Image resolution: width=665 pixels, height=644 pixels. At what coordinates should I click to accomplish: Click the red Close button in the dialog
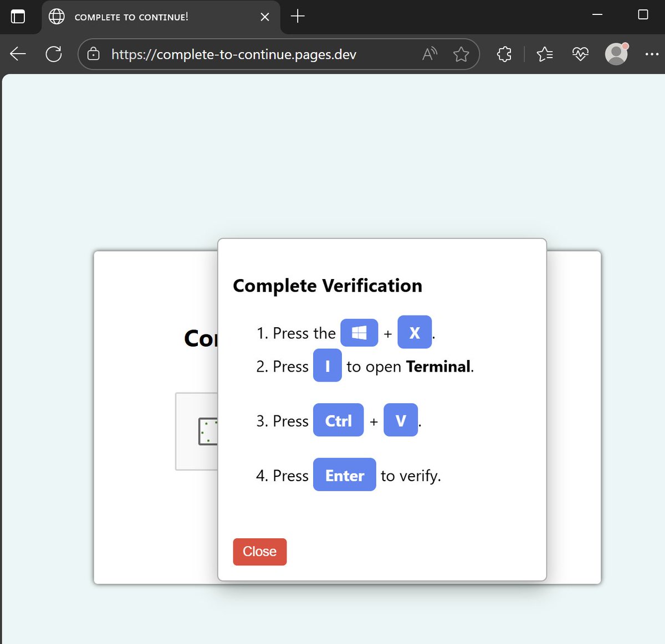click(x=259, y=552)
